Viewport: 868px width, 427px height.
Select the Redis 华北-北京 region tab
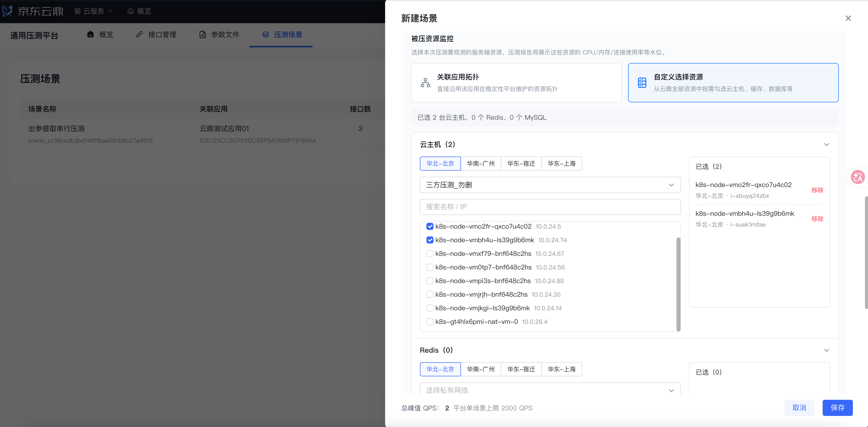tap(440, 369)
